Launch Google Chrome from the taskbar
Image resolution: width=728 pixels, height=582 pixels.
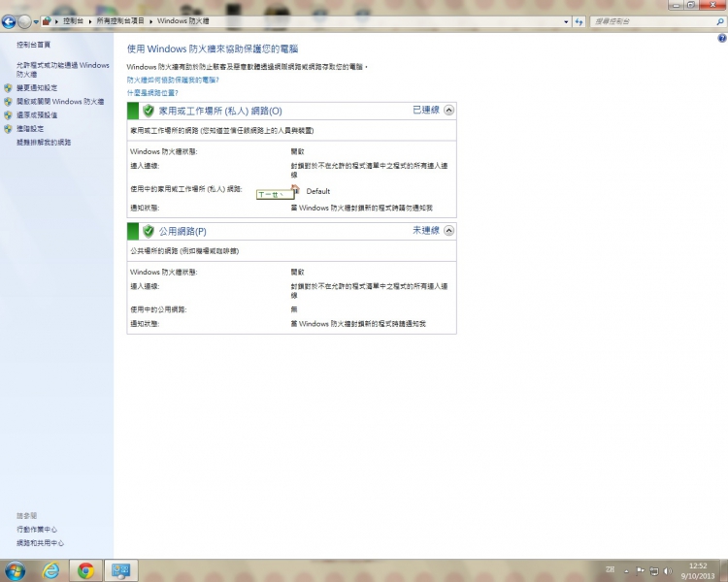(85, 570)
